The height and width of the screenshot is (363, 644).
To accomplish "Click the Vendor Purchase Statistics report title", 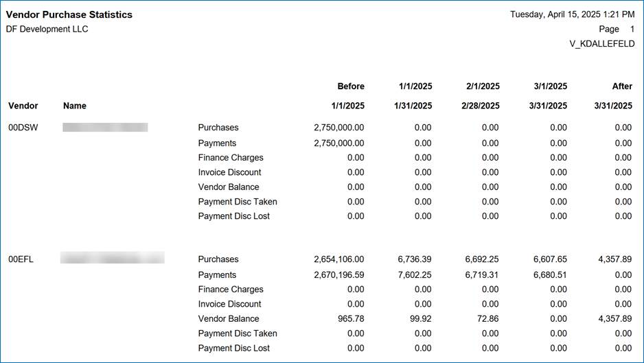I will 69,14.
